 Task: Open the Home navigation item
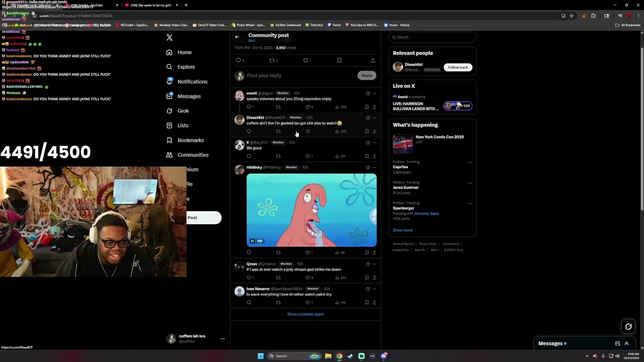[179, 52]
